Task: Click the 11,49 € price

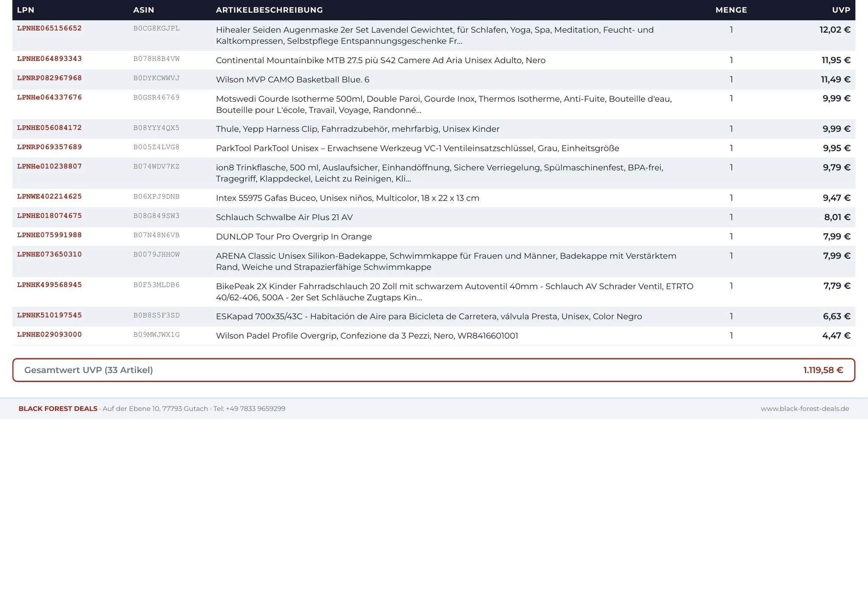Action: (x=836, y=80)
